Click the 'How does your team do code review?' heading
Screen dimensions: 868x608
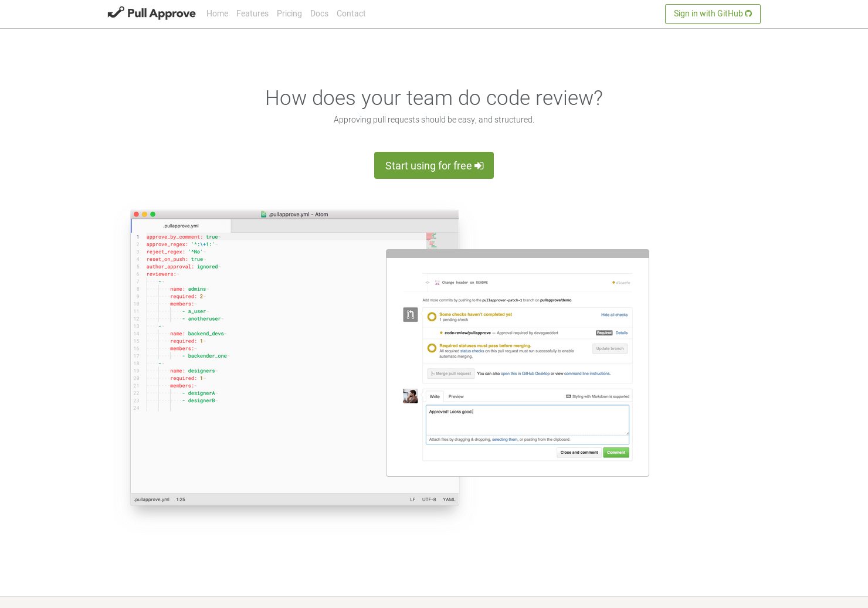point(434,98)
